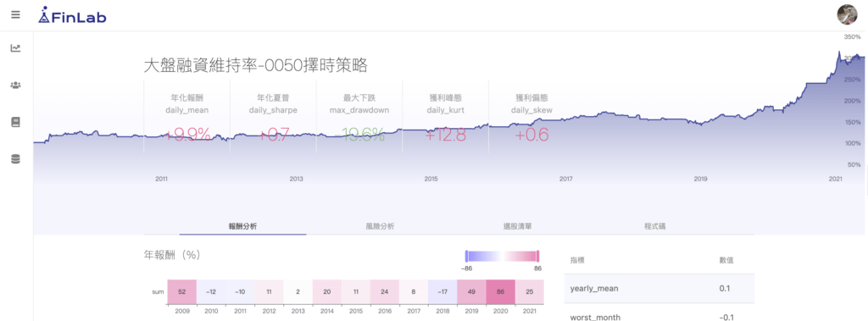Screen dimensions: 868x321
Task: Click the 年報酬 (%) heading
Action: point(171,255)
